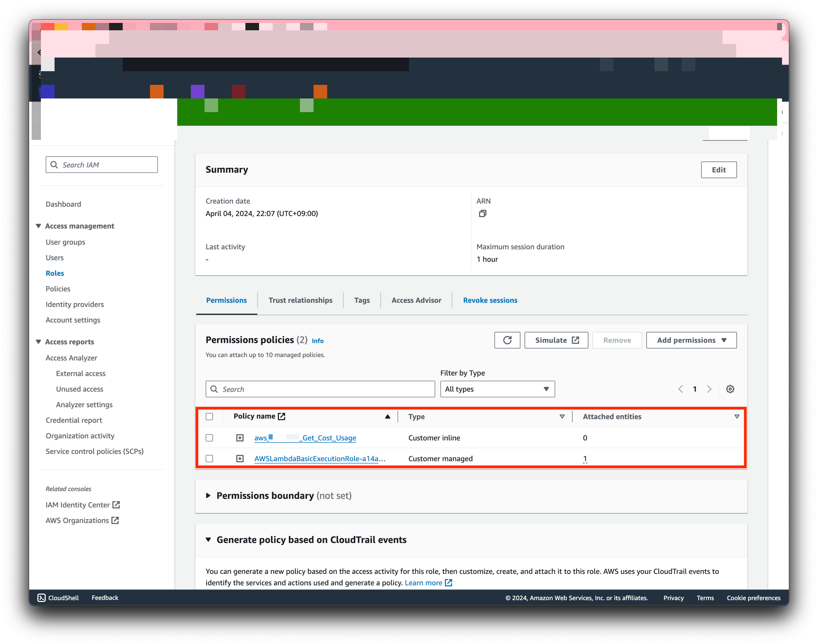Click attached entities count 1 link
The width and height of the screenshot is (818, 644).
[585, 458]
